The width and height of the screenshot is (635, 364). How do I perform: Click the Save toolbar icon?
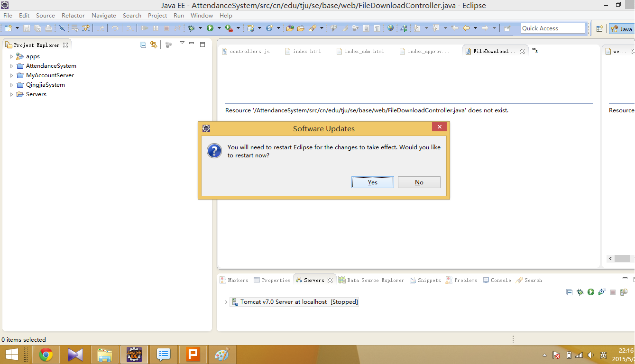pyautogui.click(x=27, y=28)
